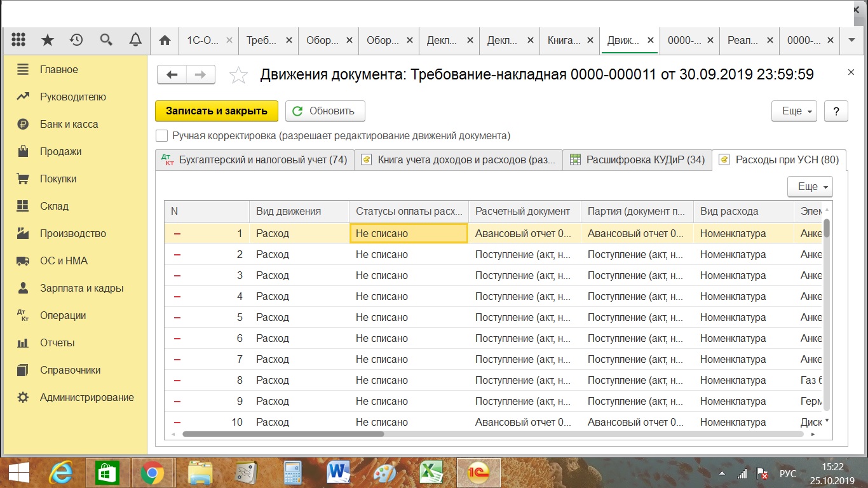Open Зарплата и кадры section

point(81,288)
